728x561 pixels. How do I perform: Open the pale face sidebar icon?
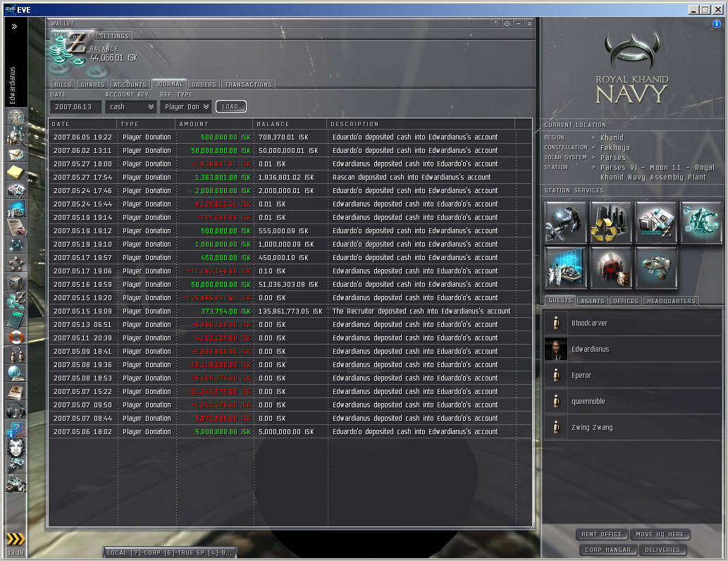[16, 447]
